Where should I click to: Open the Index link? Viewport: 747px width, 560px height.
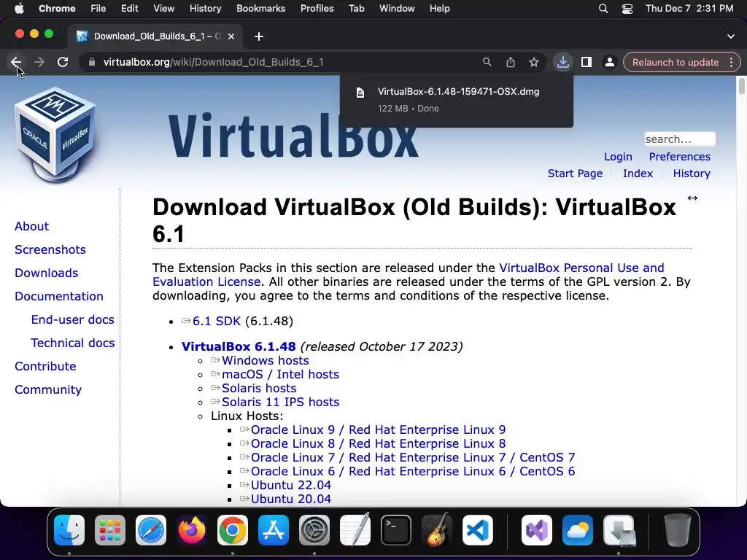638,174
